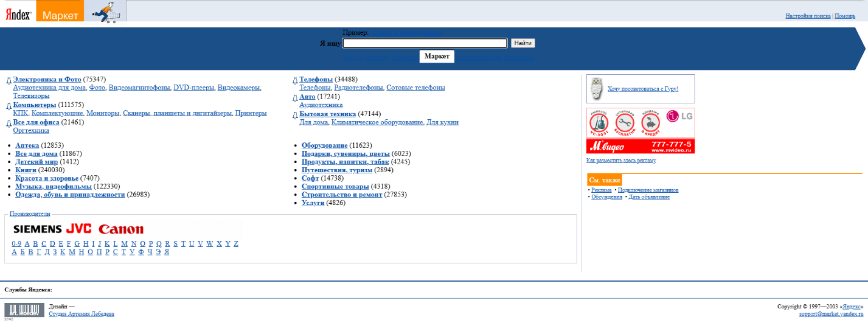Click the Найти search button

click(x=523, y=43)
